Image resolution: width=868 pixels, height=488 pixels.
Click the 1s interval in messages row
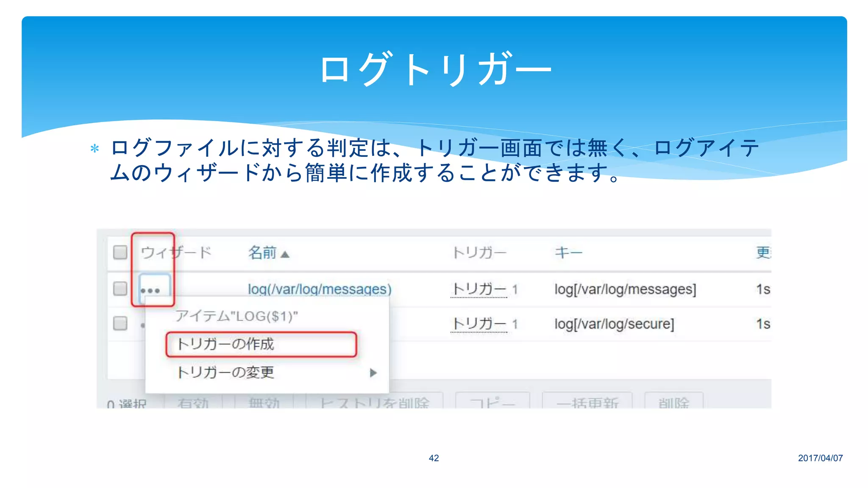click(763, 289)
